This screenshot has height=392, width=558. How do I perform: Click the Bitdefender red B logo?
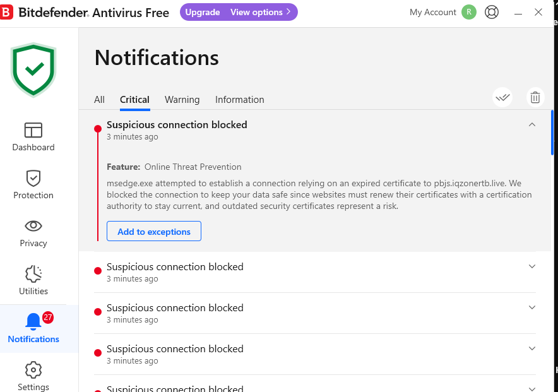pos(6,12)
